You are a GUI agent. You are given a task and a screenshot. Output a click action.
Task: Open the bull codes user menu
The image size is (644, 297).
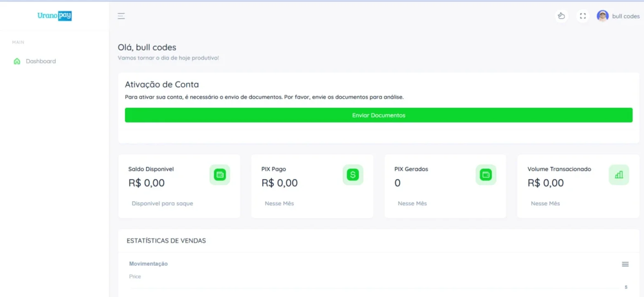coord(618,16)
